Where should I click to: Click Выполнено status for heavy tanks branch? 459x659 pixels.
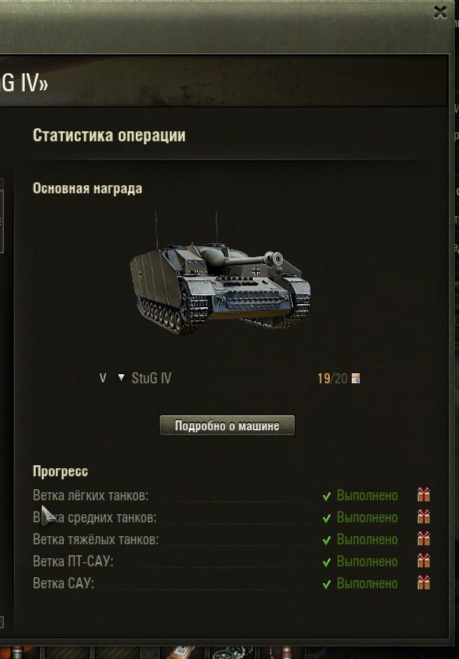pos(367,539)
